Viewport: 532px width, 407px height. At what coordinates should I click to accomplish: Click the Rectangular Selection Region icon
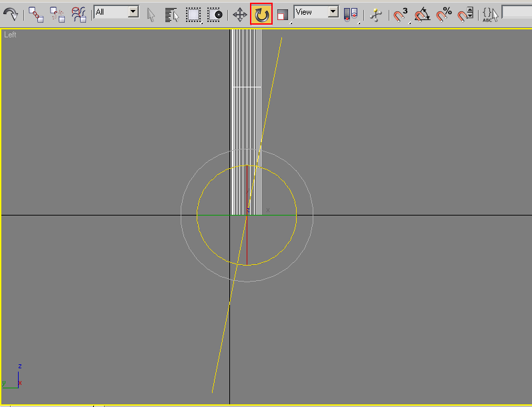[x=193, y=15]
